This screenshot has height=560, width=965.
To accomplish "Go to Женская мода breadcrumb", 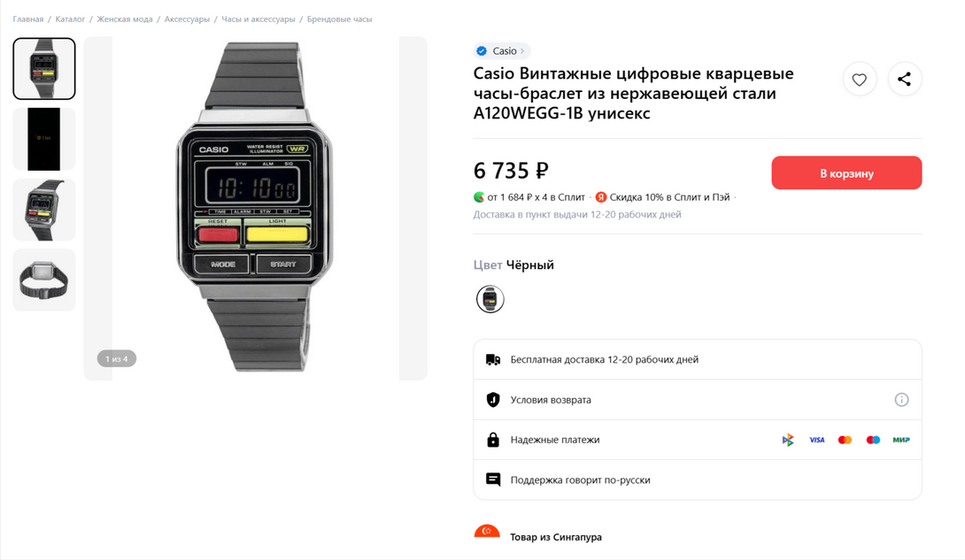I will click(124, 19).
